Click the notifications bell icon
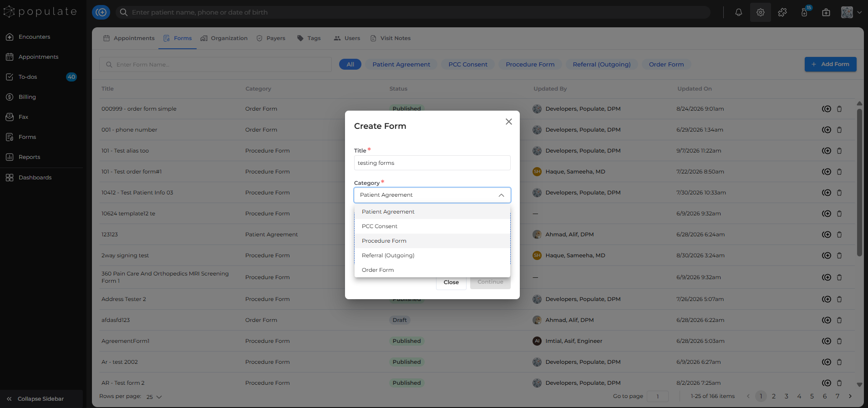Image resolution: width=868 pixels, height=408 pixels. (x=738, y=12)
